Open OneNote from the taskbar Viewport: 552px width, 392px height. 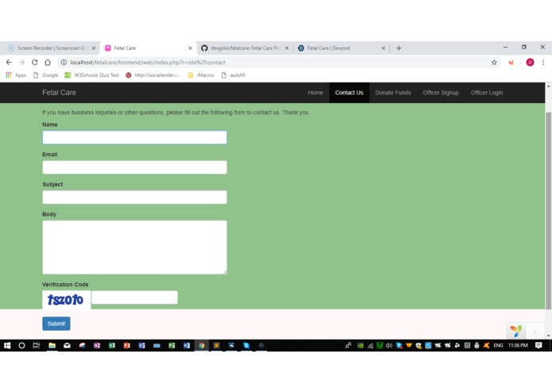coord(97,345)
